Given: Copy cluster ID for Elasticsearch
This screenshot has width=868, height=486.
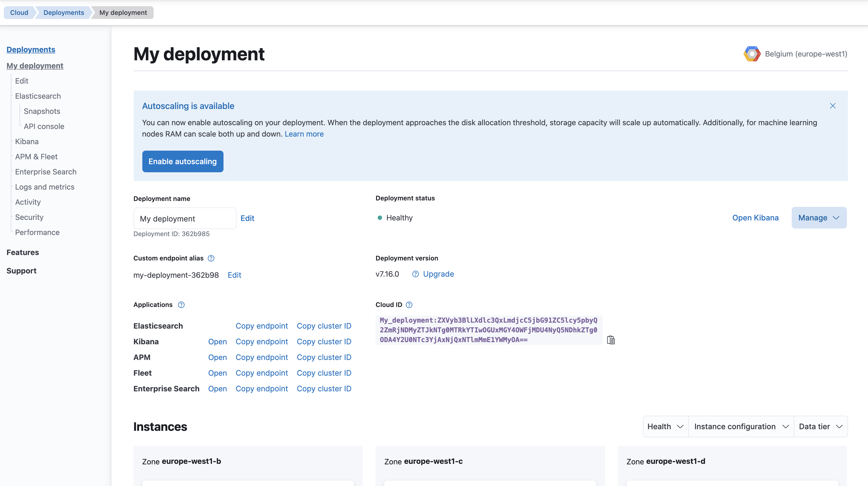Looking at the screenshot, I should coord(324,326).
